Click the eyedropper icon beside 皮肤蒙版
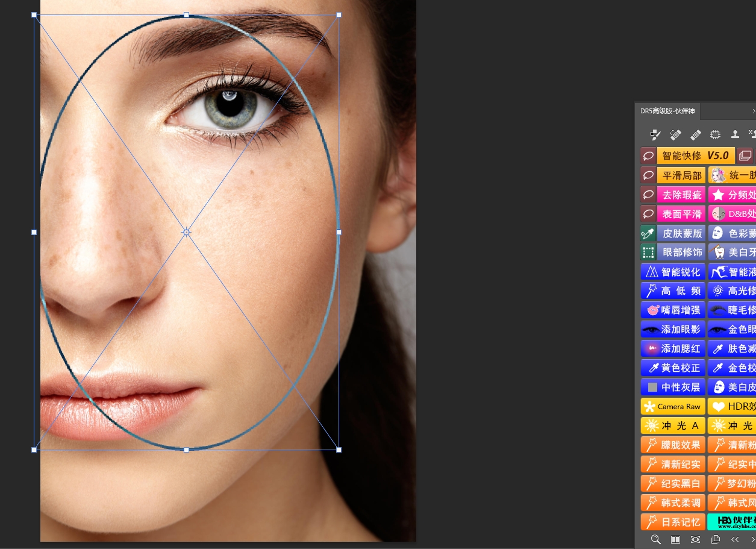 click(x=648, y=233)
